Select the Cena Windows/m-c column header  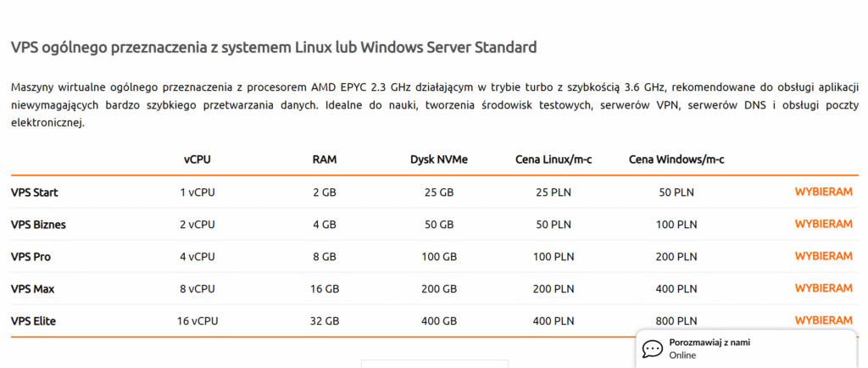676,159
